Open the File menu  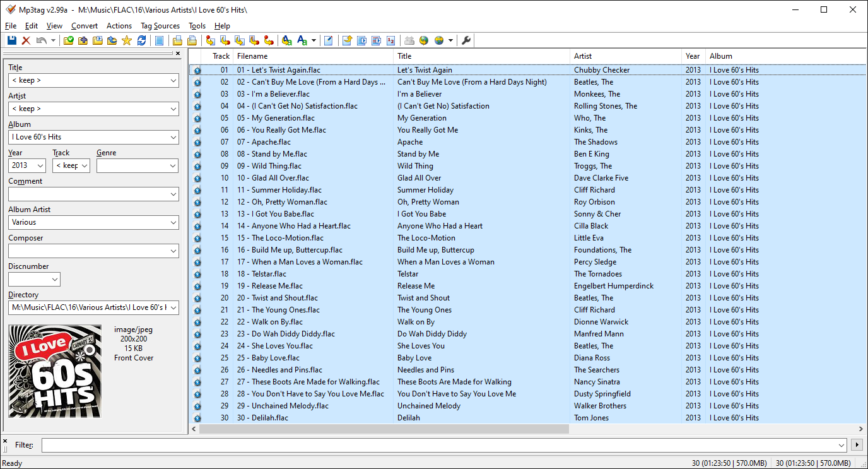click(11, 26)
